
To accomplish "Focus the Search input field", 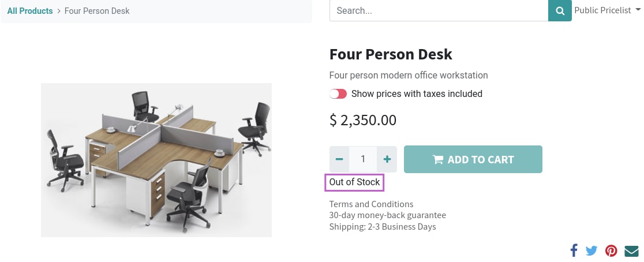I will tap(439, 11).
